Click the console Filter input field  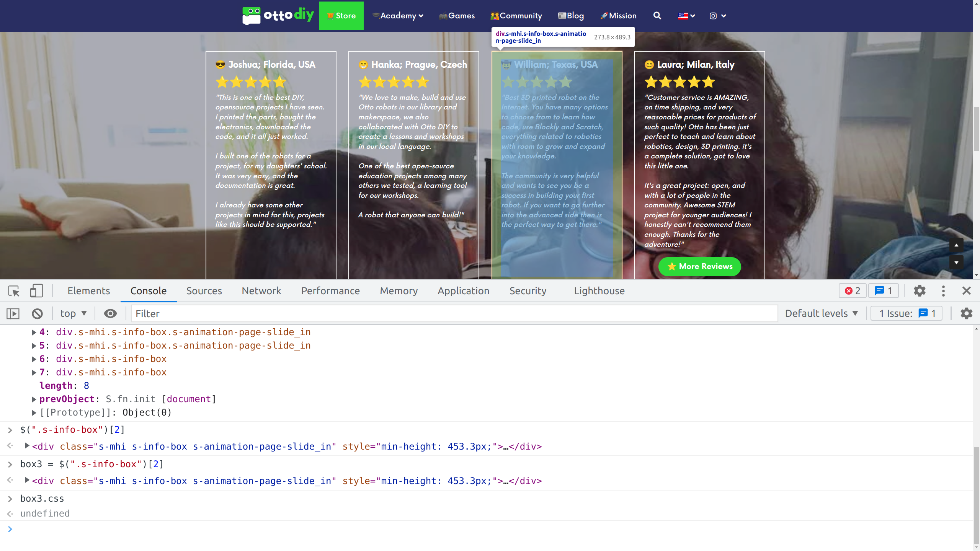[x=454, y=314]
